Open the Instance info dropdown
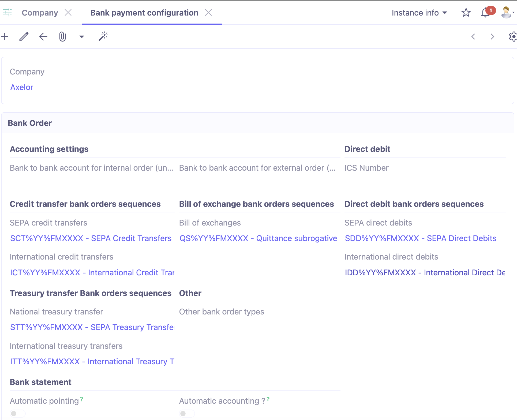Viewport: 517px width, 420px height. 419,13
